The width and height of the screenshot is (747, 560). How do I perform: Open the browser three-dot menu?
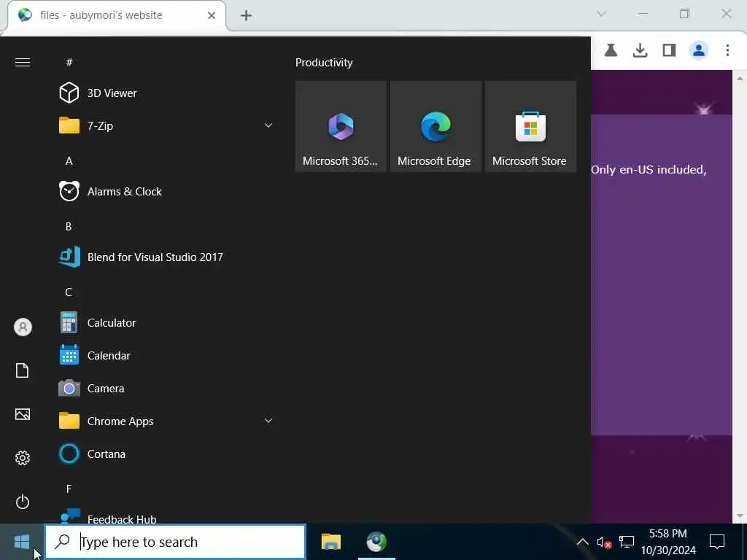(727, 50)
